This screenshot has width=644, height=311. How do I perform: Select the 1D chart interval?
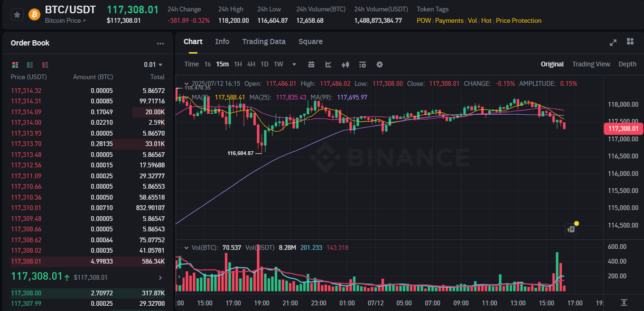point(264,64)
